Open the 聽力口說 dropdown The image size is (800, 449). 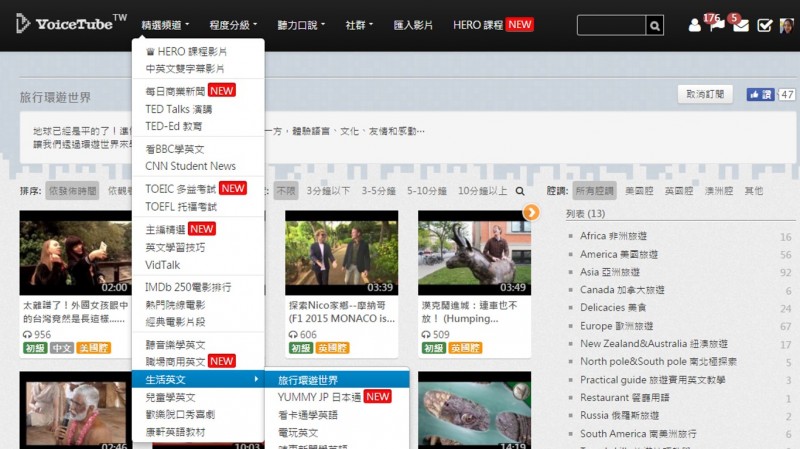click(305, 24)
